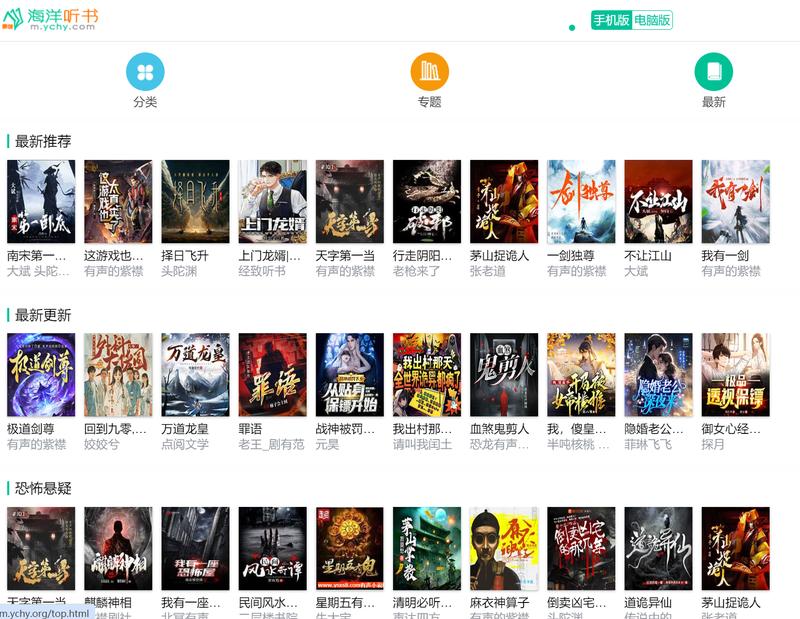Click the 恐怖悬疑 section heading

[x=43, y=488]
